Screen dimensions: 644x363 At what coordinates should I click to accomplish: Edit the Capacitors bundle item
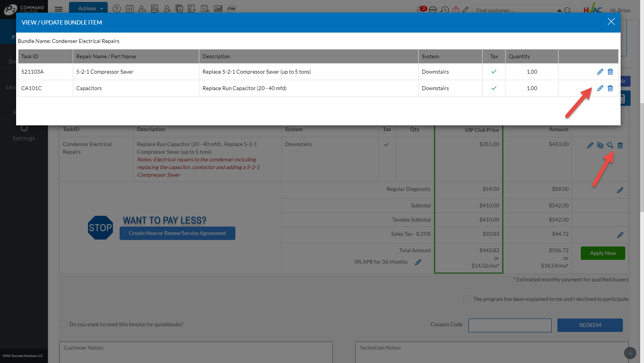600,88
